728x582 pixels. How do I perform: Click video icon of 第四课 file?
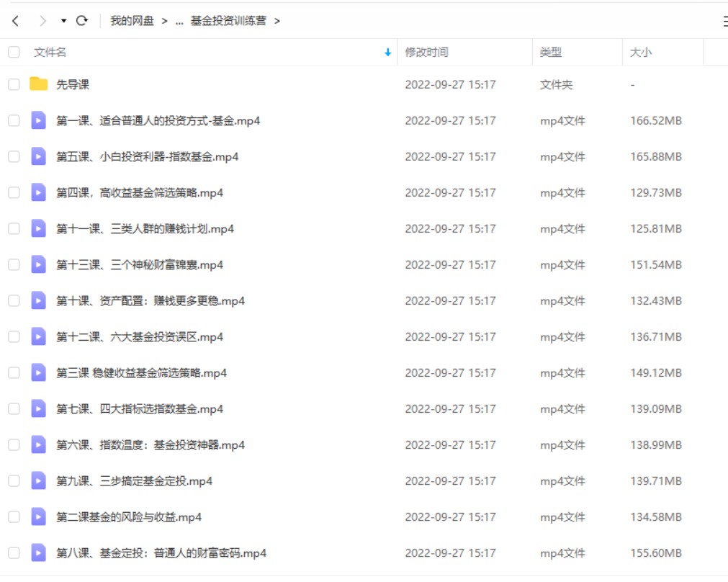coord(39,192)
